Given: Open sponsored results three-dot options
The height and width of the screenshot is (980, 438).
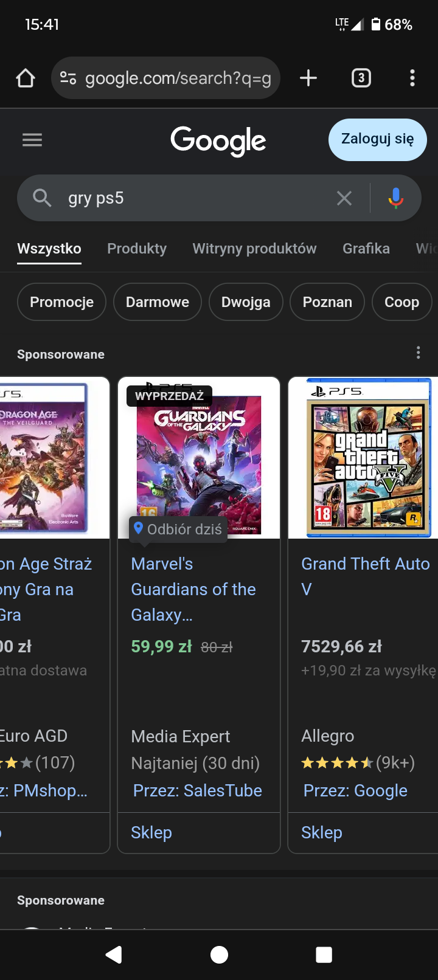Looking at the screenshot, I should [418, 353].
